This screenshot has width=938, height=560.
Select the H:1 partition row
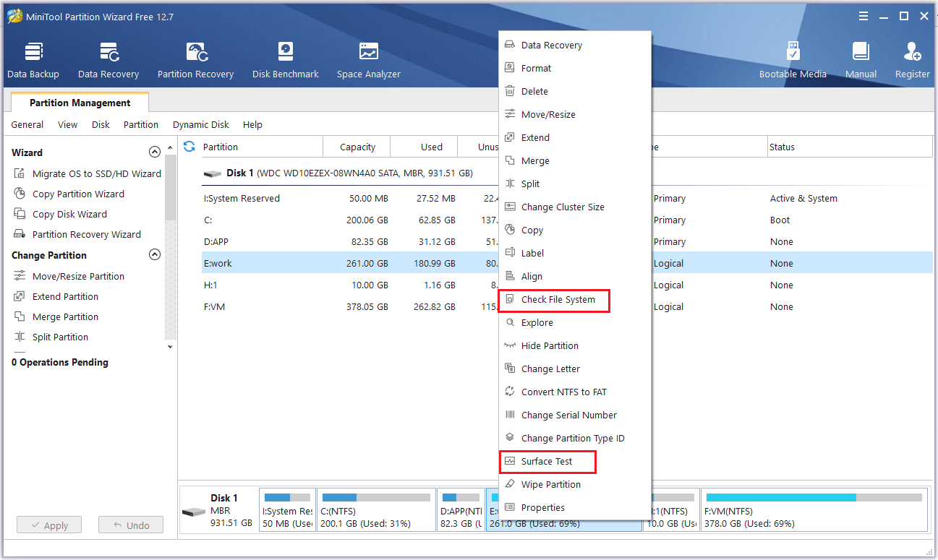tap(568, 285)
